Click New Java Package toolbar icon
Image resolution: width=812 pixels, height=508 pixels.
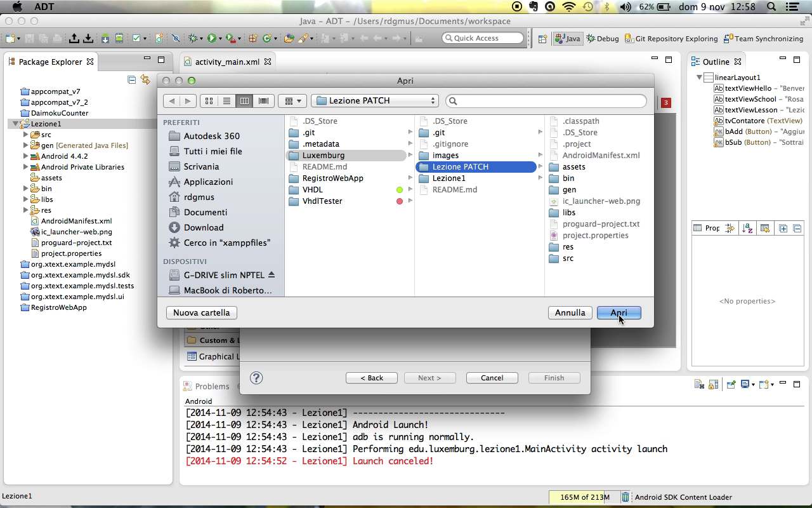tap(252, 38)
